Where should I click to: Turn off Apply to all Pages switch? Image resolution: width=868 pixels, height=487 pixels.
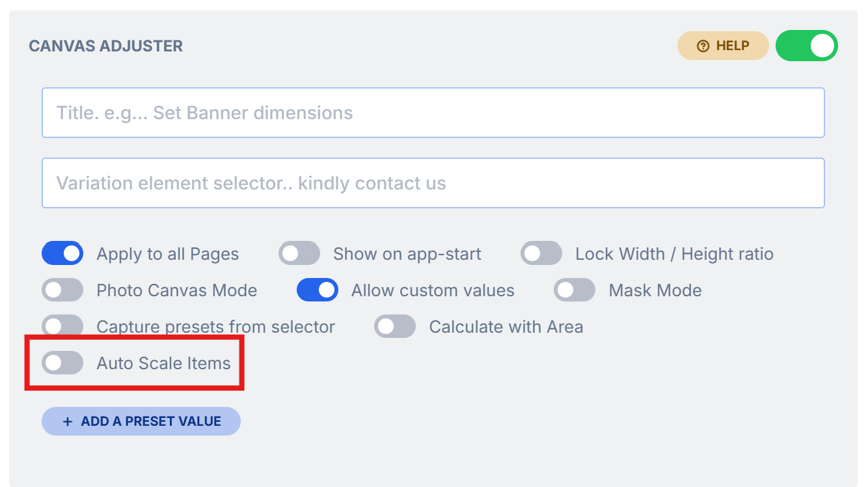(62, 253)
